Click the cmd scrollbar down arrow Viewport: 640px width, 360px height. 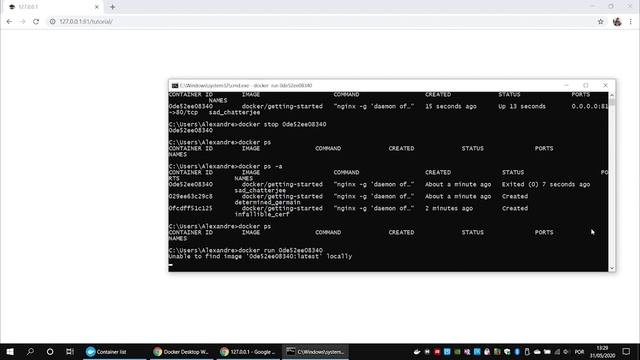(611, 268)
